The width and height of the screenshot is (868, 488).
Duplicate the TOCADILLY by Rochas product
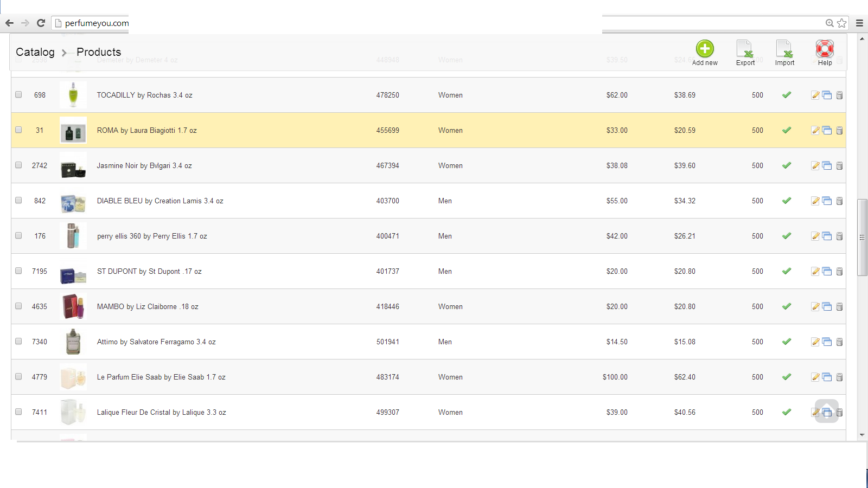coord(827,95)
